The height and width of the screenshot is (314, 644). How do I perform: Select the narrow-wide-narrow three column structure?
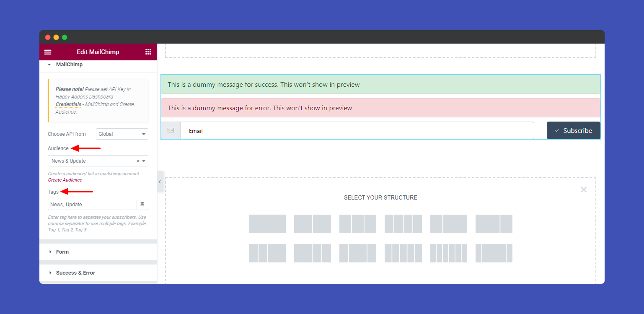tap(358, 253)
